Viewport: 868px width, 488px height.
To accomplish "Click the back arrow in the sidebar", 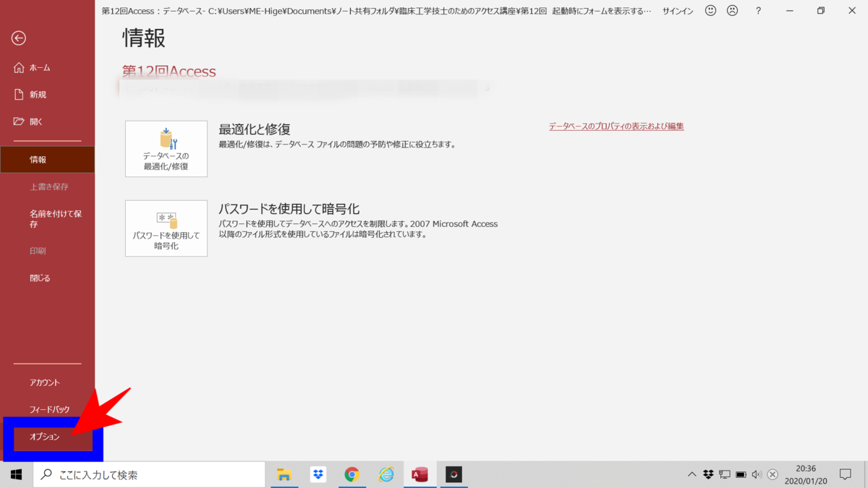I will (x=19, y=38).
